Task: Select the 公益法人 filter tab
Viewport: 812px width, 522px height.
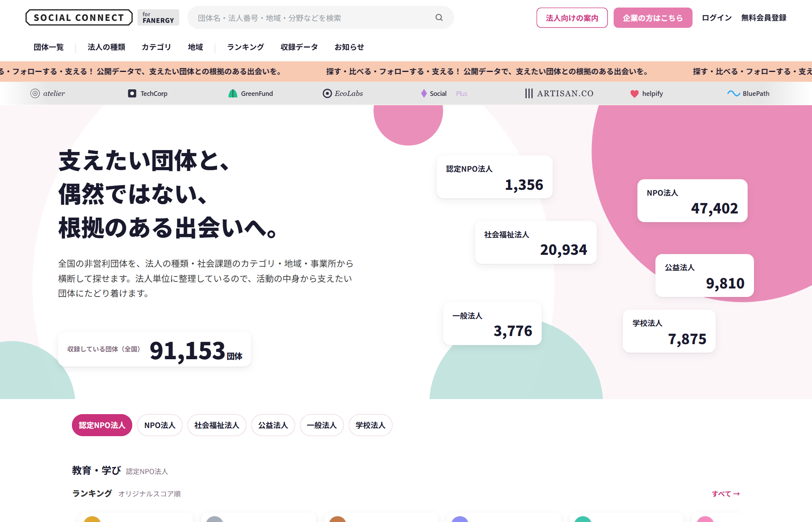Action: pos(273,425)
